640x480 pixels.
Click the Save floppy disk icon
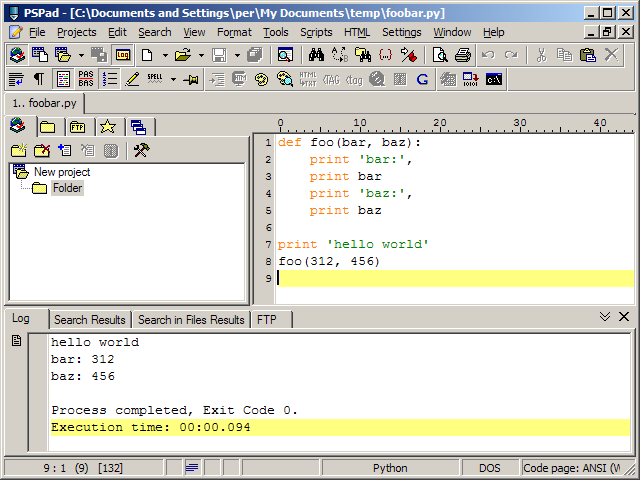[219, 55]
